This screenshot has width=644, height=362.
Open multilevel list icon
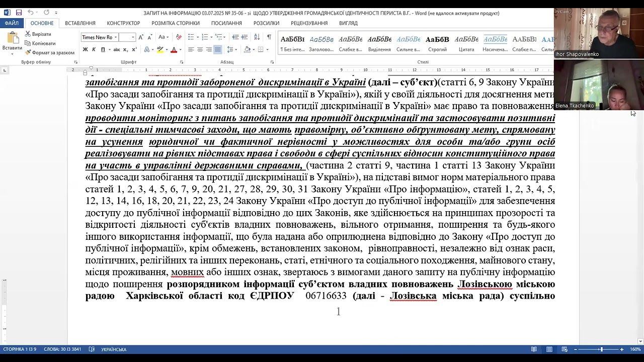coord(218,37)
